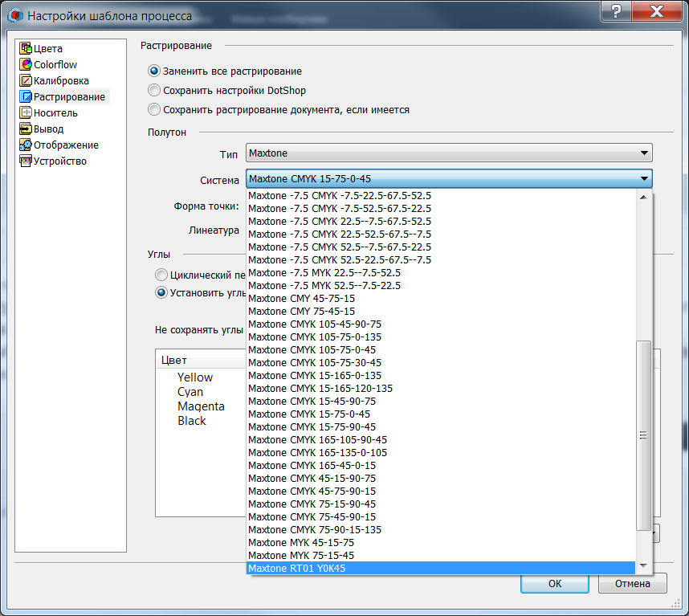Screen dimensions: 689x616
Task: Choose 'Maxtone CMYK 15-165-0-135' option
Action: point(441,375)
